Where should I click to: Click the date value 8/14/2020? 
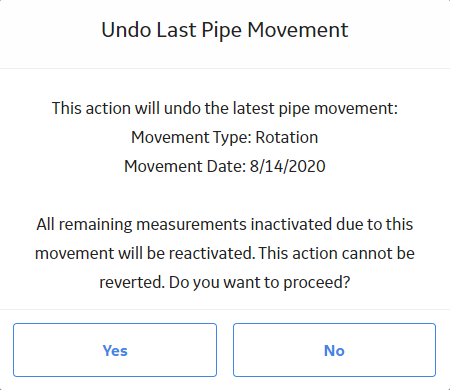pos(288,166)
